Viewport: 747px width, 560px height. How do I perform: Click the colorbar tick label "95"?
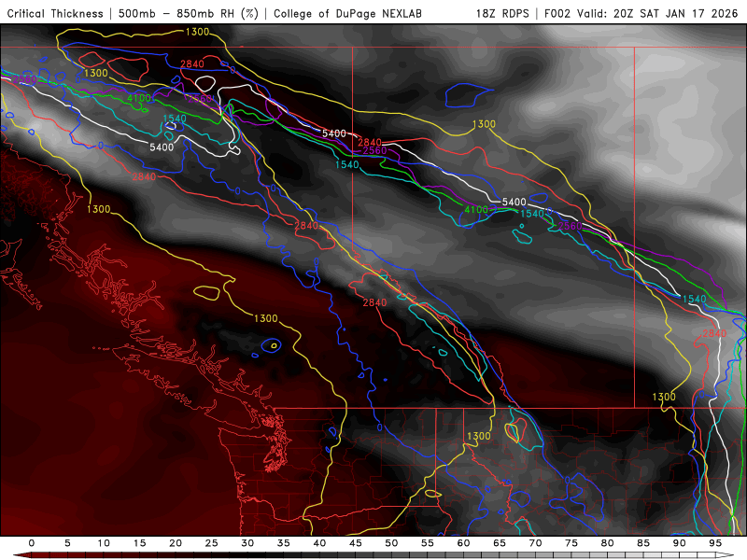point(715,543)
